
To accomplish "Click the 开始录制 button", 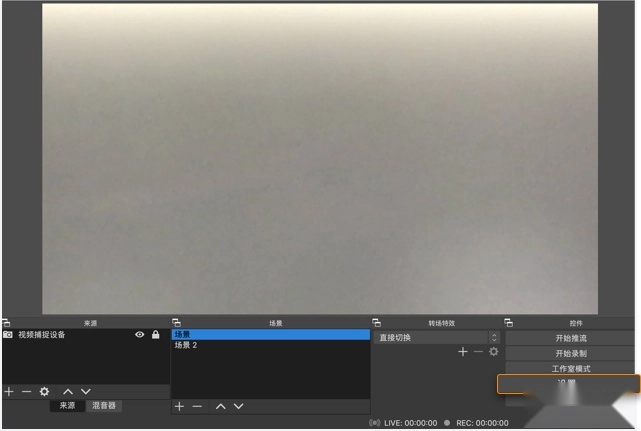I will [571, 353].
